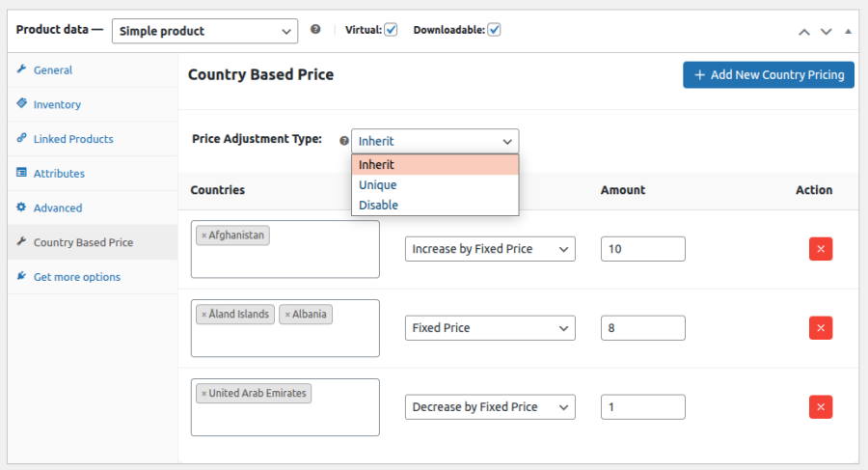Click Add New Country Pricing button
This screenshot has height=470, width=868.
click(x=769, y=75)
